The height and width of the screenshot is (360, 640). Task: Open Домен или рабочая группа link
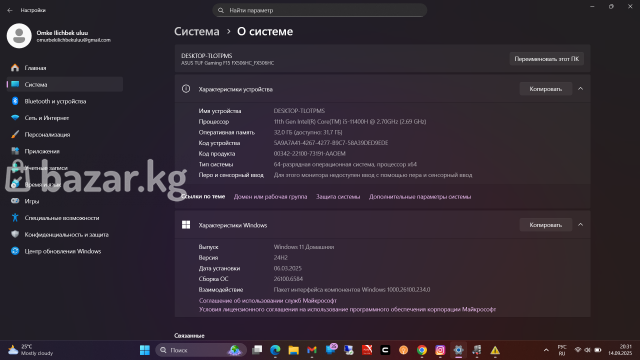pos(270,197)
